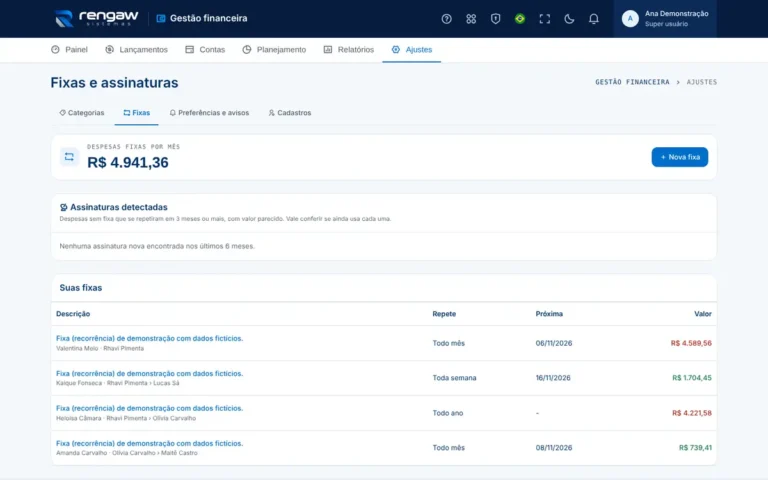
Task: Click Todo ano cell
Action: pyautogui.click(x=448, y=413)
